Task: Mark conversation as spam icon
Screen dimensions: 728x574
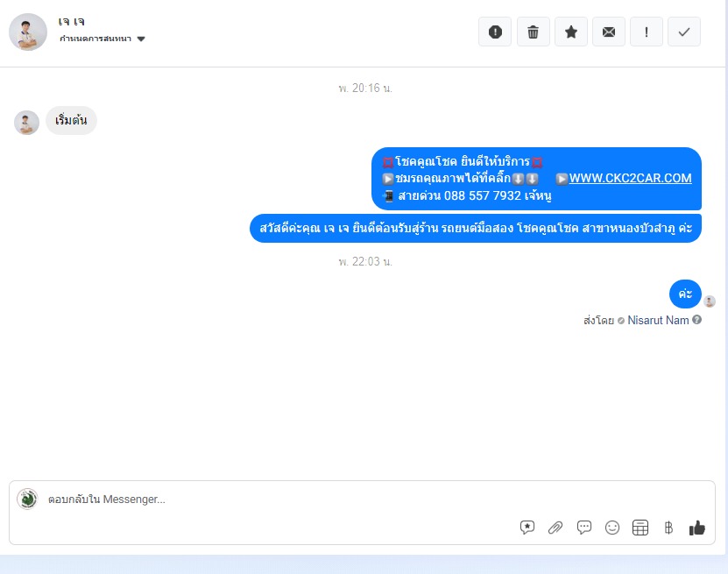Action: (x=495, y=32)
